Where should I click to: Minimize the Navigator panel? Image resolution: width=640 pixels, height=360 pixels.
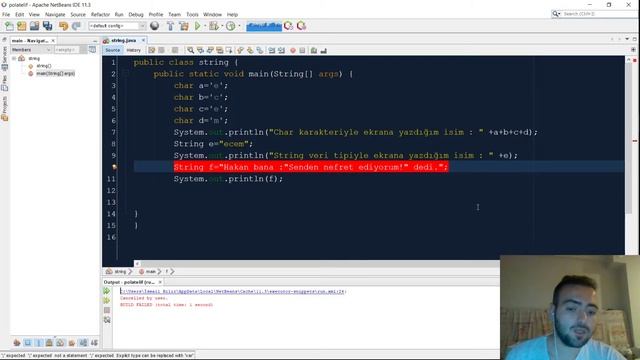point(95,41)
